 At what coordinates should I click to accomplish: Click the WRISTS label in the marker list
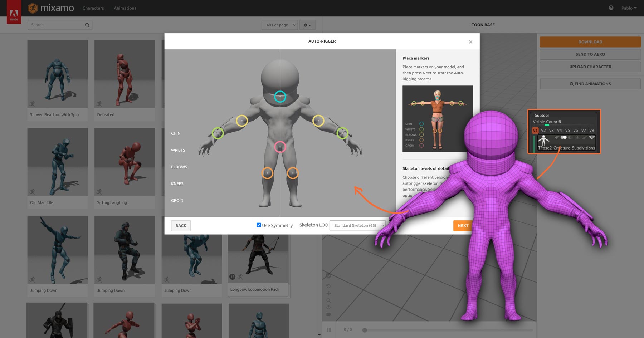[178, 150]
